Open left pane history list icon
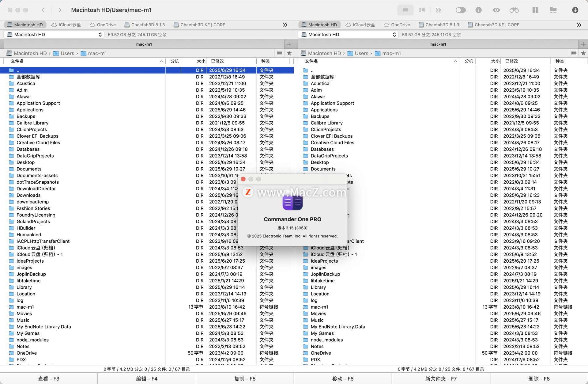The image size is (588, 384). pos(279,53)
